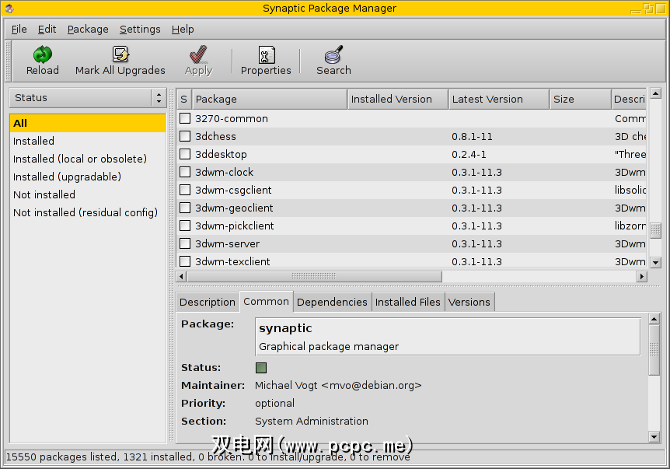Sort by the Installed Version column header
670x469 pixels.
point(397,99)
